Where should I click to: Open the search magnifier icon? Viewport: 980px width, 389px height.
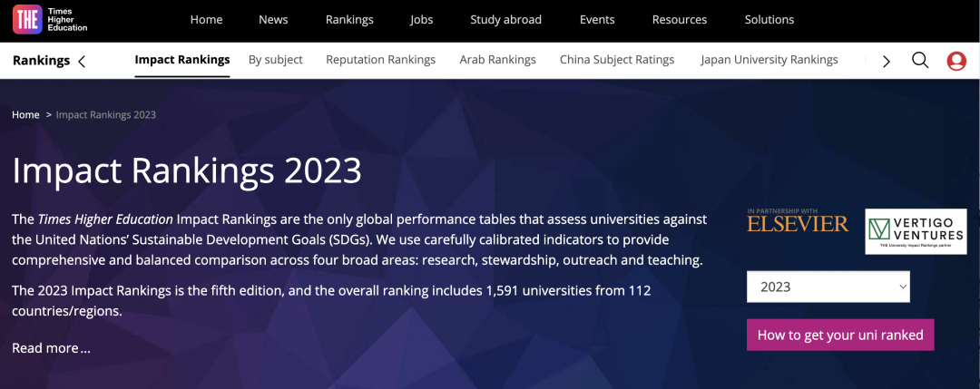click(920, 61)
